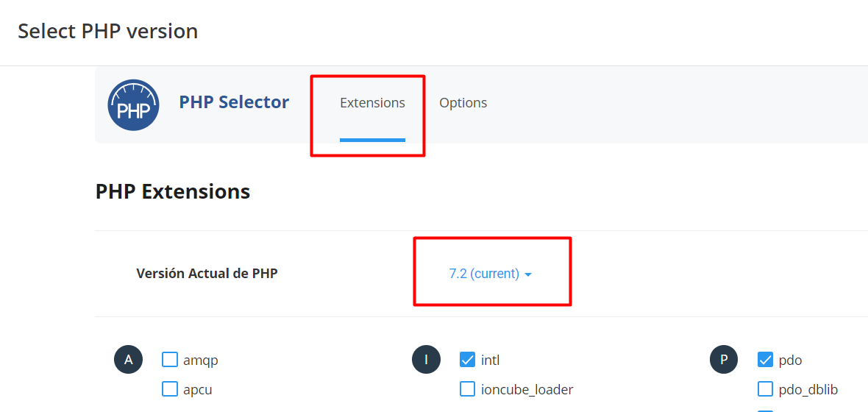This screenshot has height=412, width=868.
Task: Open the 7.2 (current) version dropdown
Action: coord(491,274)
